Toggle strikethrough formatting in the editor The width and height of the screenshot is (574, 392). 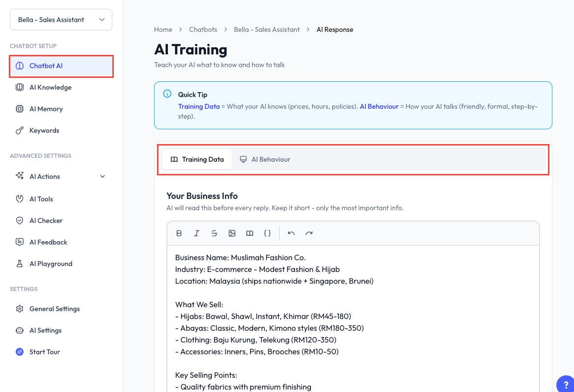pos(214,233)
